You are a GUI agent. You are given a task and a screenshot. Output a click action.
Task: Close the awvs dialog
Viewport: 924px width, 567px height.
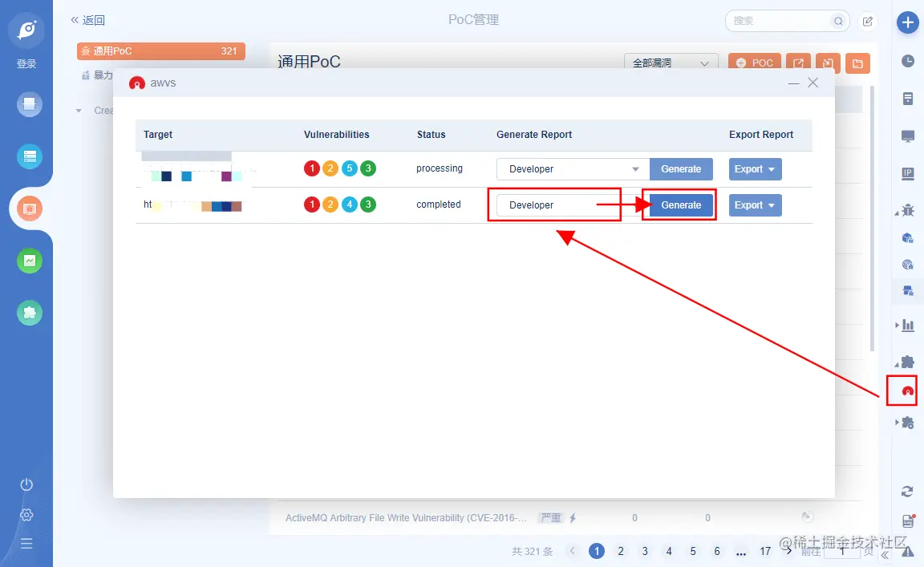tap(813, 83)
